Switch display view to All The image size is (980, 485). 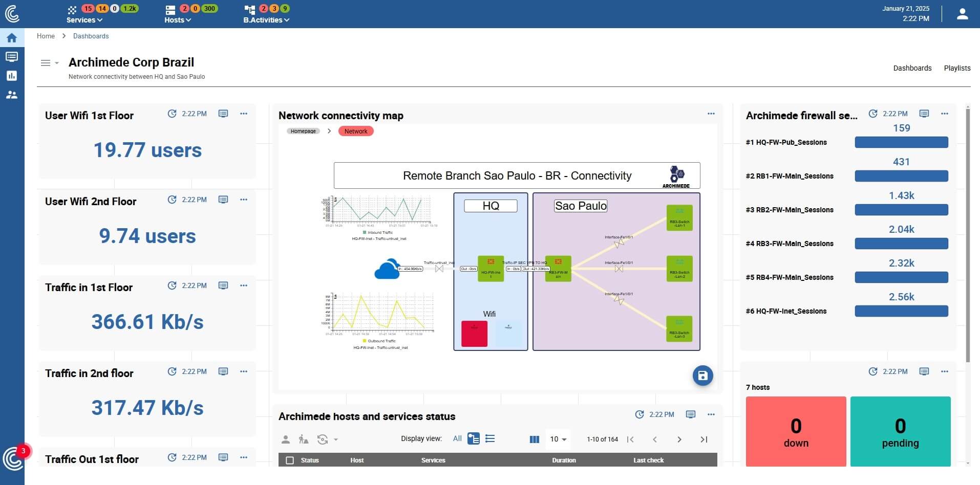tap(457, 438)
